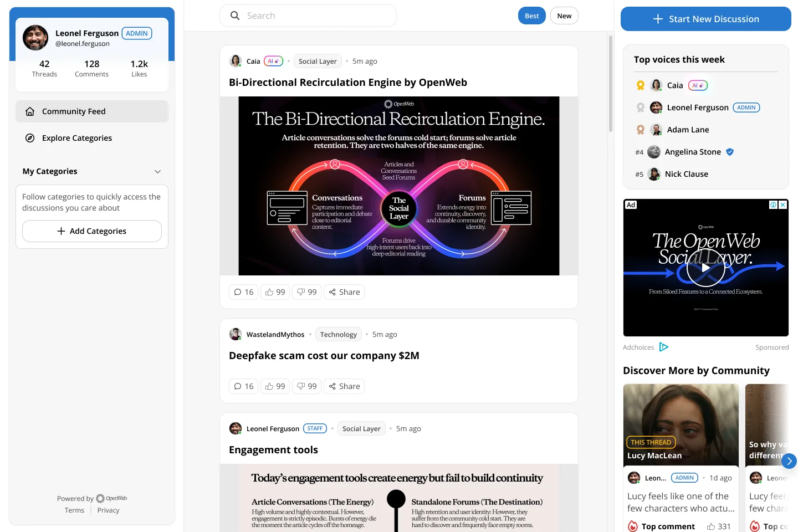
Task: Click Adam Lane's avatar in Top voices
Action: click(x=656, y=130)
